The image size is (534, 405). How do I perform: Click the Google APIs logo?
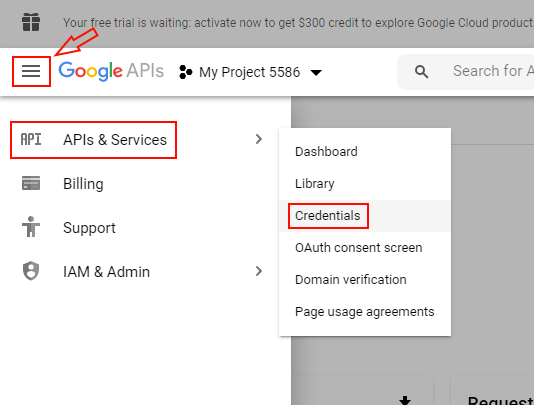(x=111, y=71)
